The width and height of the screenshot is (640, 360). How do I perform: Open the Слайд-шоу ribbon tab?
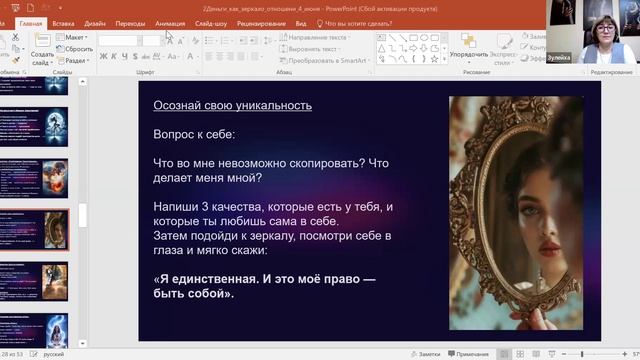click(211, 24)
